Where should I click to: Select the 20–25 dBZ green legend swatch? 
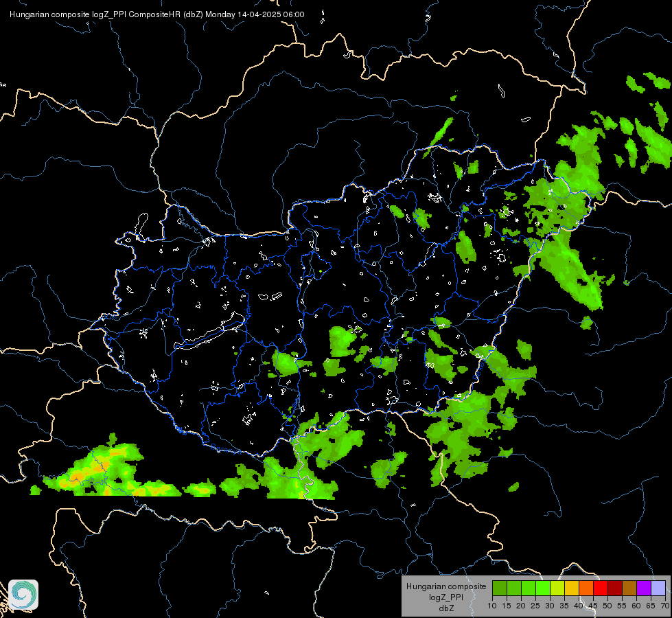(529, 588)
